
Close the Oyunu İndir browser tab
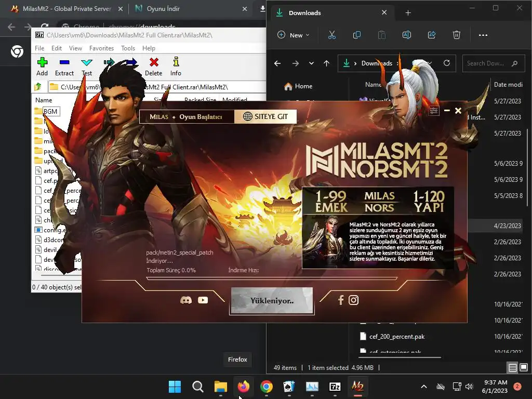[245, 9]
